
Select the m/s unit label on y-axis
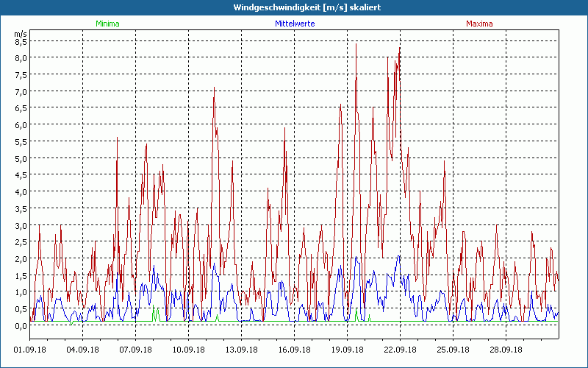click(21, 34)
